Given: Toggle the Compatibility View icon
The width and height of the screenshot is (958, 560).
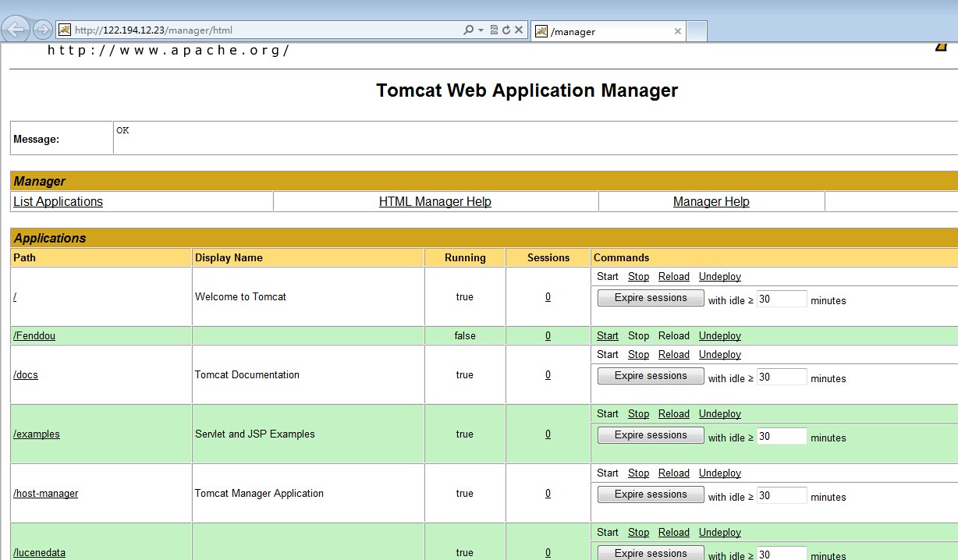Looking at the screenshot, I should [x=494, y=30].
